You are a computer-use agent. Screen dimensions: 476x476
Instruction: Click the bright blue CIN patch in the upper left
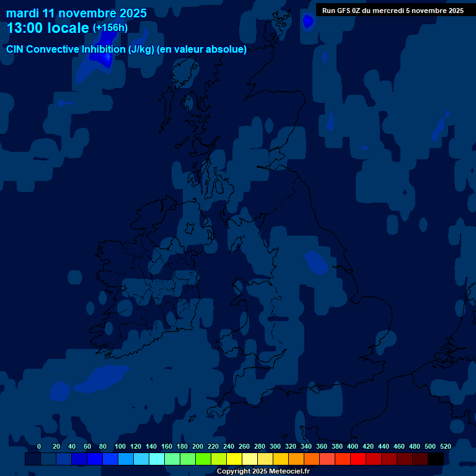(x=102, y=56)
